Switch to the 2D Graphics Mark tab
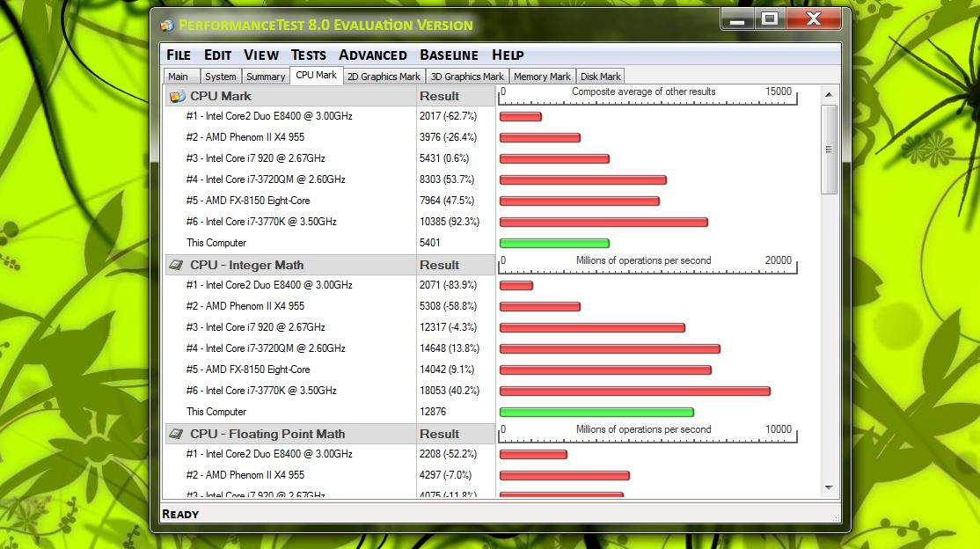 [384, 77]
